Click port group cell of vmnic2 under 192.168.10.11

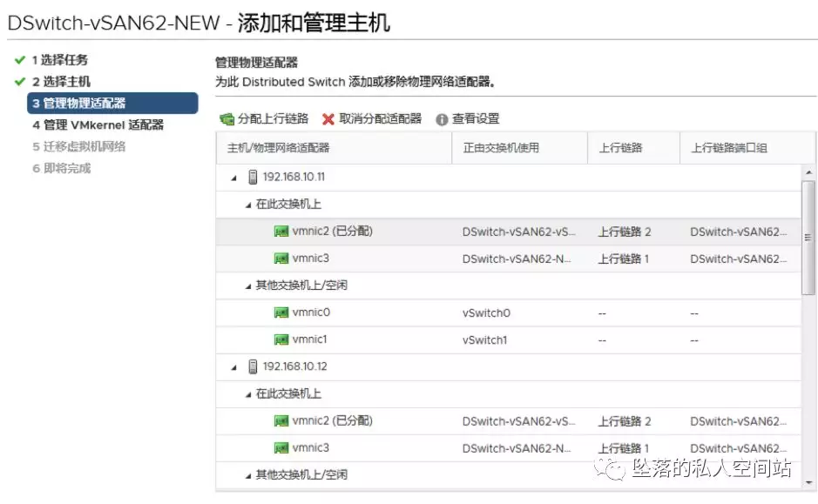click(x=739, y=232)
